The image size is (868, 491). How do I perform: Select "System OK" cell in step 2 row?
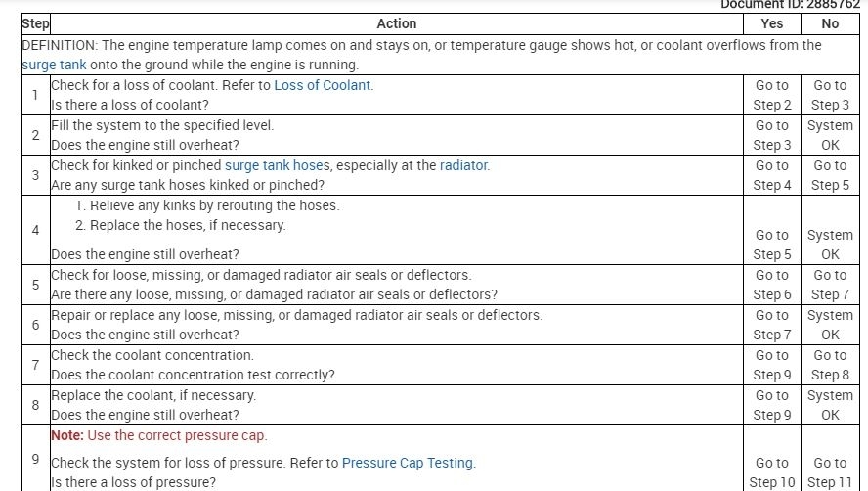point(830,135)
